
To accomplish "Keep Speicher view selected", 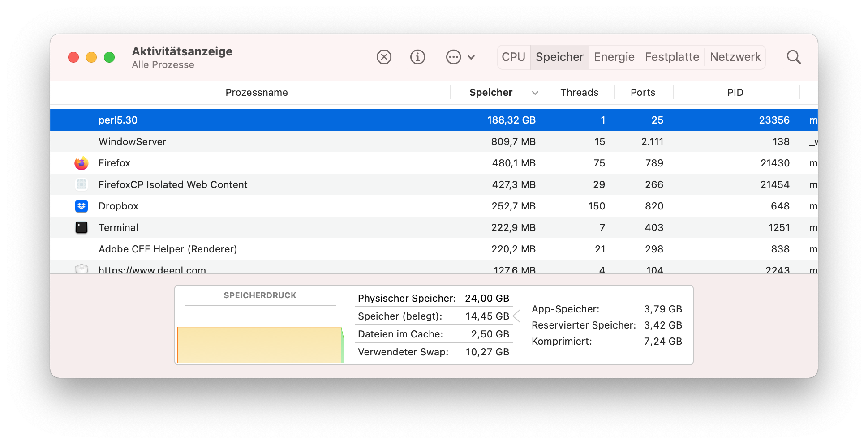I will coord(559,57).
